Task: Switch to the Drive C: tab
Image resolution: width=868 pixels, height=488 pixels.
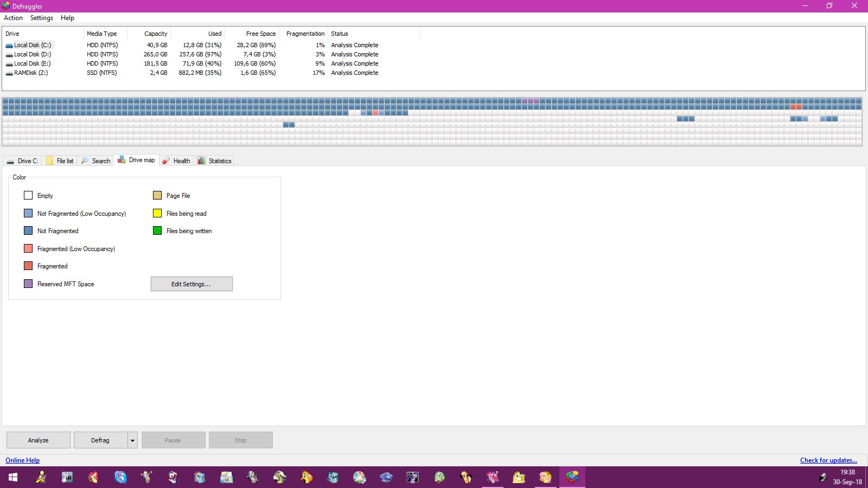Action: (22, 161)
